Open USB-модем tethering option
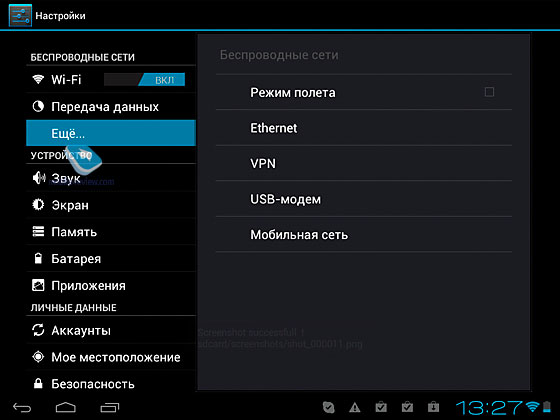Viewport: 560px width, 420px height. pyautogui.click(x=364, y=199)
